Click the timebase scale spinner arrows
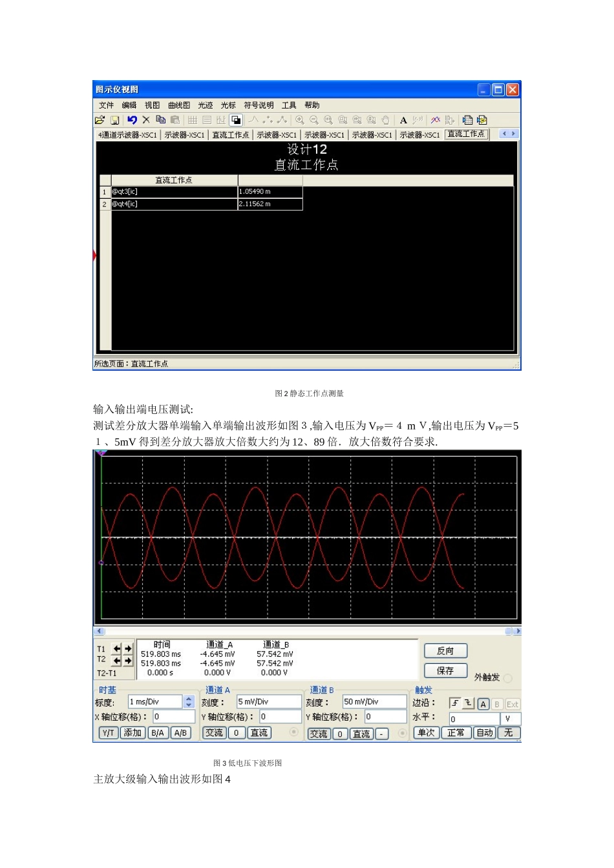 [189, 702]
